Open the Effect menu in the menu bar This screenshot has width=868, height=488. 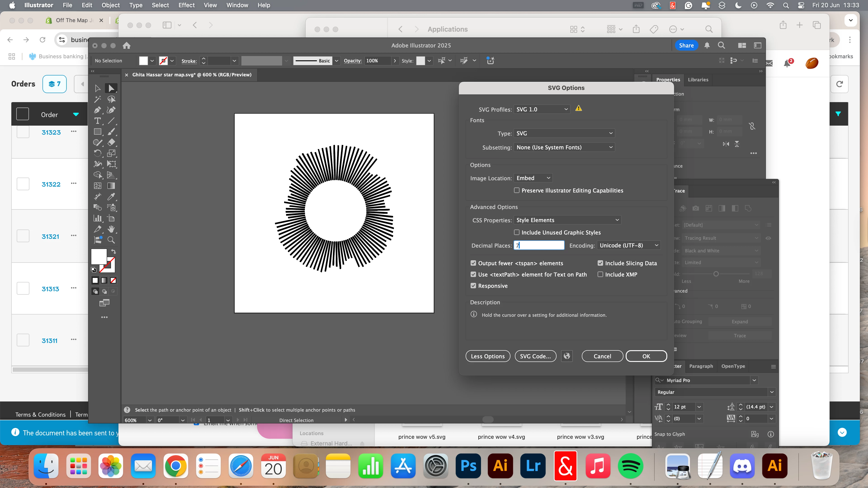[x=186, y=5]
